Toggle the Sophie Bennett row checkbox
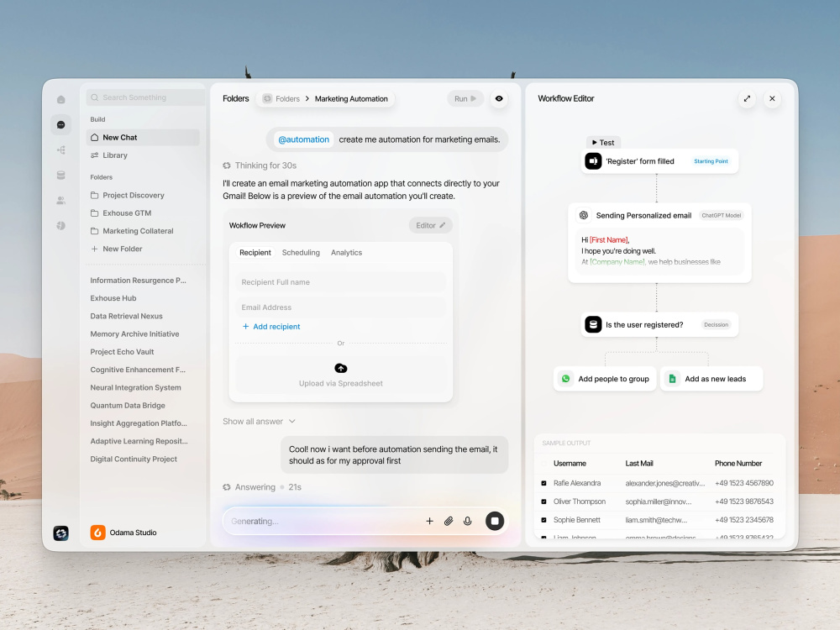The height and width of the screenshot is (630, 840). point(543,520)
